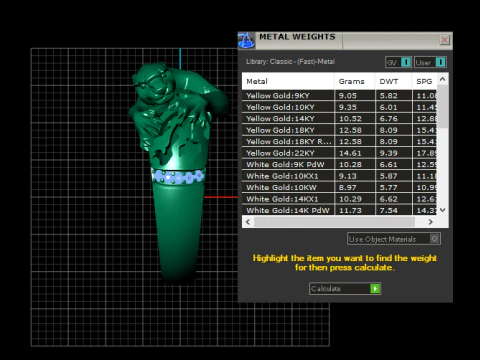Select the Yellow Gold:10KY row

[339, 107]
